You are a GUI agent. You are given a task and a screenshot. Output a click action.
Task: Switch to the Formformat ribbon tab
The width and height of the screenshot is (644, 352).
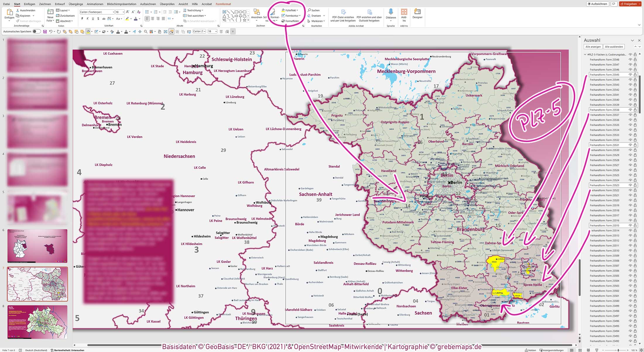pos(223,4)
